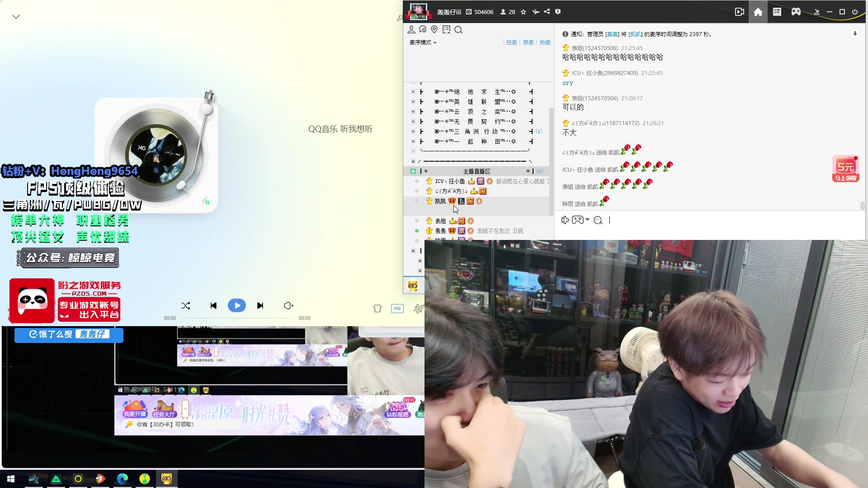Click the 抢麦 link to grab the mic
868x488 pixels.
[545, 42]
